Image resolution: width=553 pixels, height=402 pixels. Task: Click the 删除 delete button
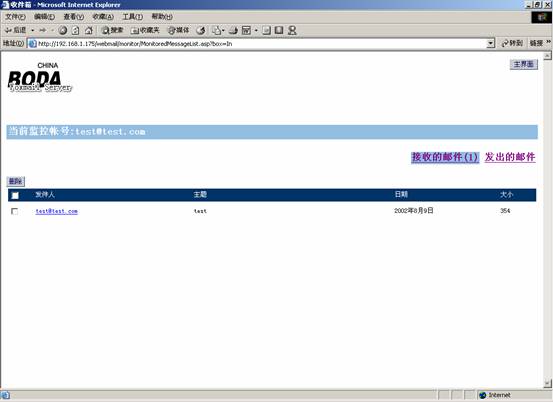tap(16, 181)
